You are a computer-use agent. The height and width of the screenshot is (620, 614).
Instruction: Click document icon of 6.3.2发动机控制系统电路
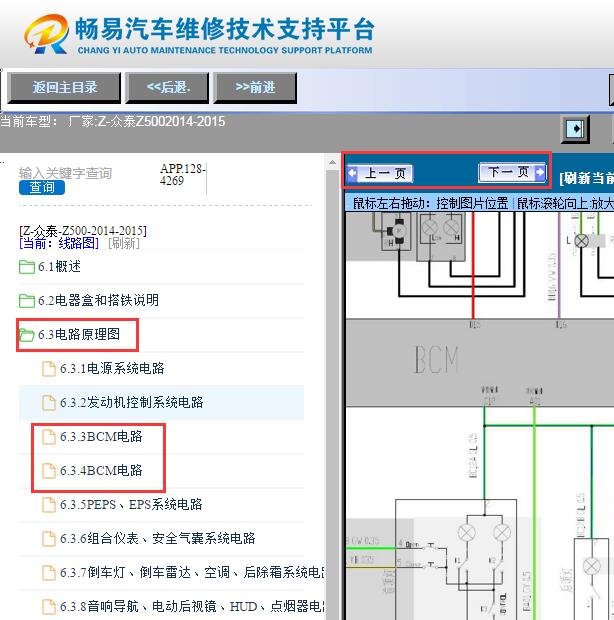click(49, 403)
